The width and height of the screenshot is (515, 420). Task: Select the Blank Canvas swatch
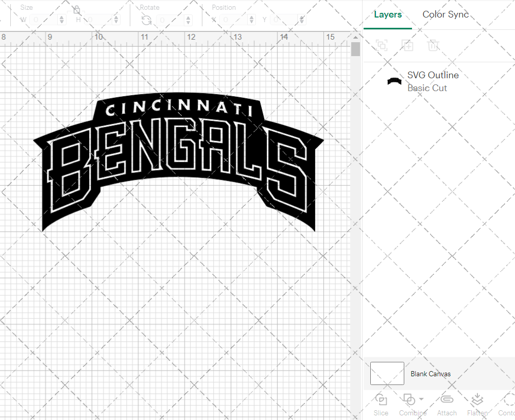tap(387, 373)
